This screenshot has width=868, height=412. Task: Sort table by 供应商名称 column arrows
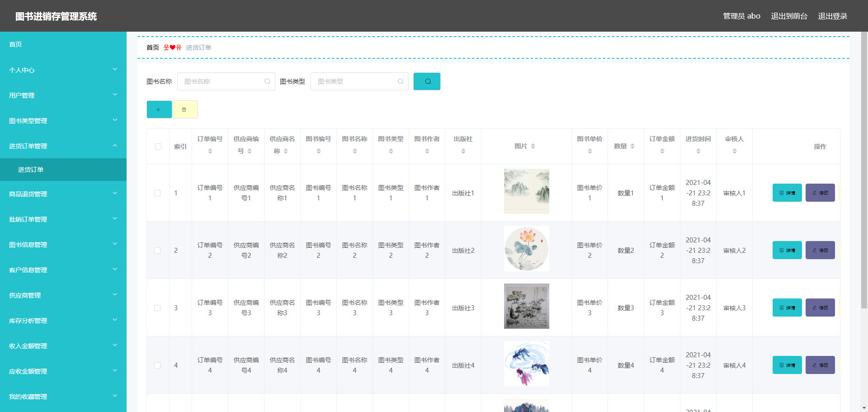click(x=286, y=151)
